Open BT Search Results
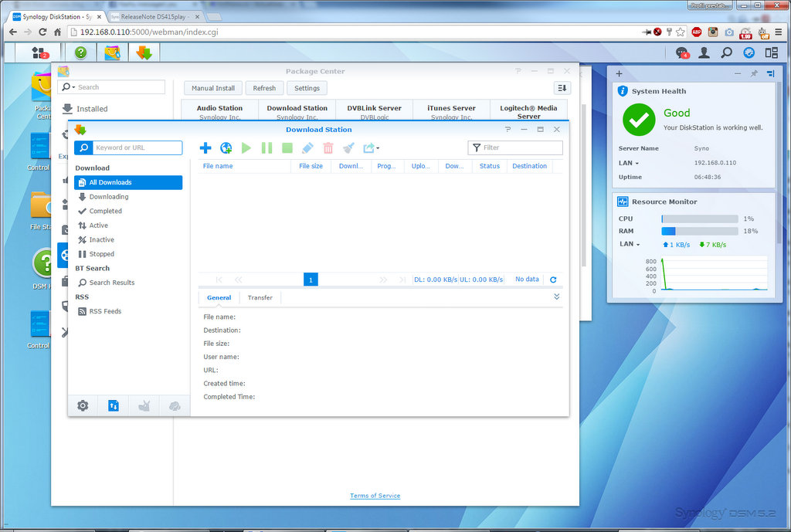791x532 pixels. [128, 283]
